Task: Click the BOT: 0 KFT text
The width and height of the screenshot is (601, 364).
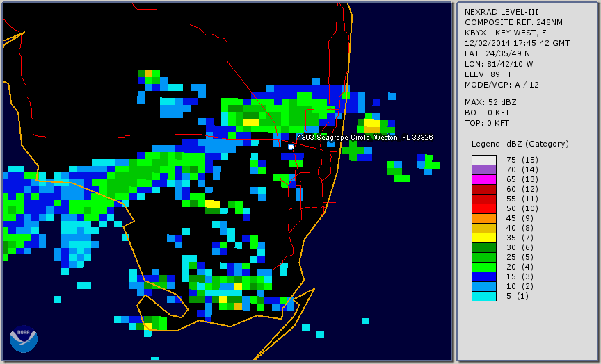Action: pos(487,113)
